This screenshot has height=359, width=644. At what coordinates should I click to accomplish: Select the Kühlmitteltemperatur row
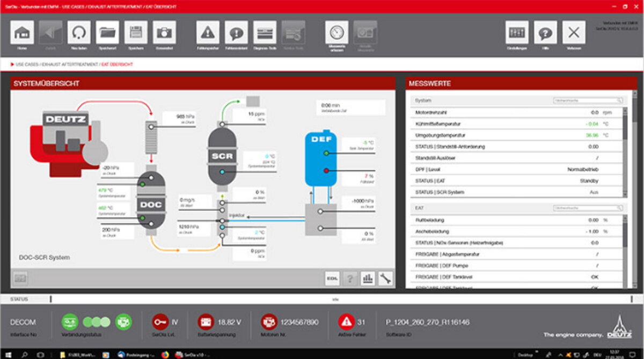(516, 124)
